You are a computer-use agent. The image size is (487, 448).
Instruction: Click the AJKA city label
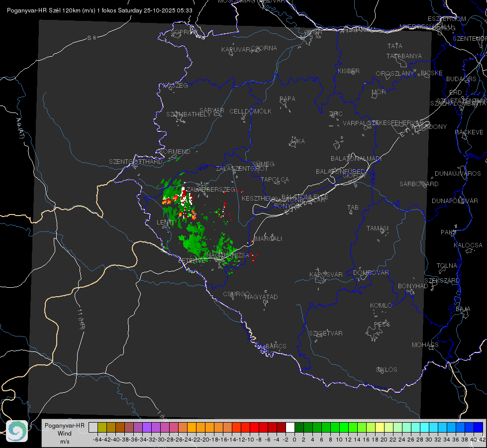point(297,141)
